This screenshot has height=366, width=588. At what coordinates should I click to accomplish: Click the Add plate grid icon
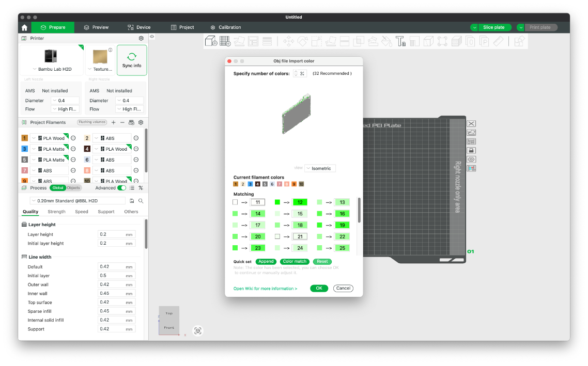click(x=225, y=41)
